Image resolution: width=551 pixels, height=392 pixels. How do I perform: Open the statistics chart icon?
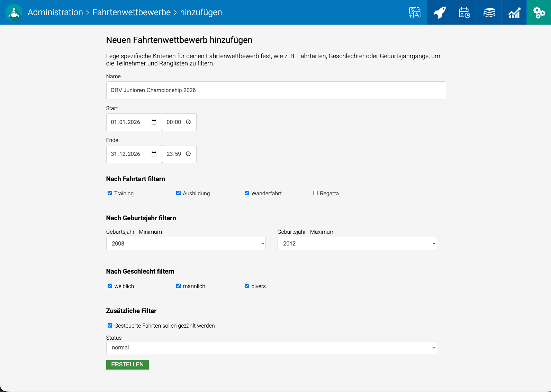coord(514,12)
